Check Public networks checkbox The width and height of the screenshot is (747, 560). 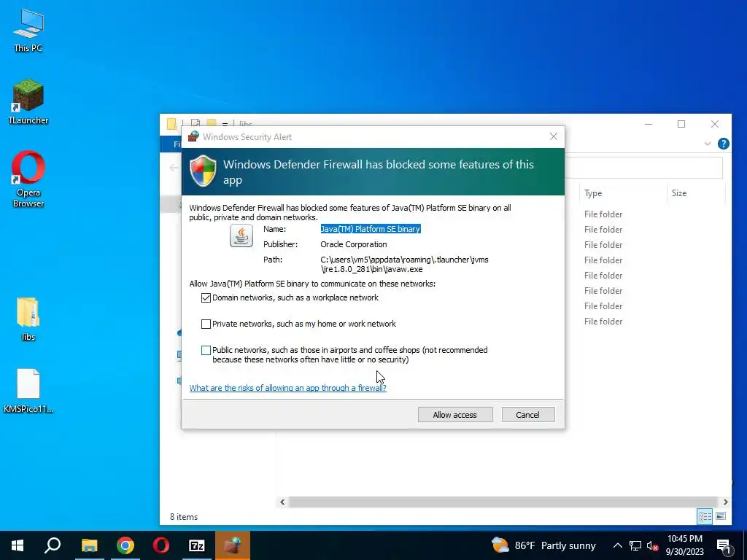(x=206, y=350)
